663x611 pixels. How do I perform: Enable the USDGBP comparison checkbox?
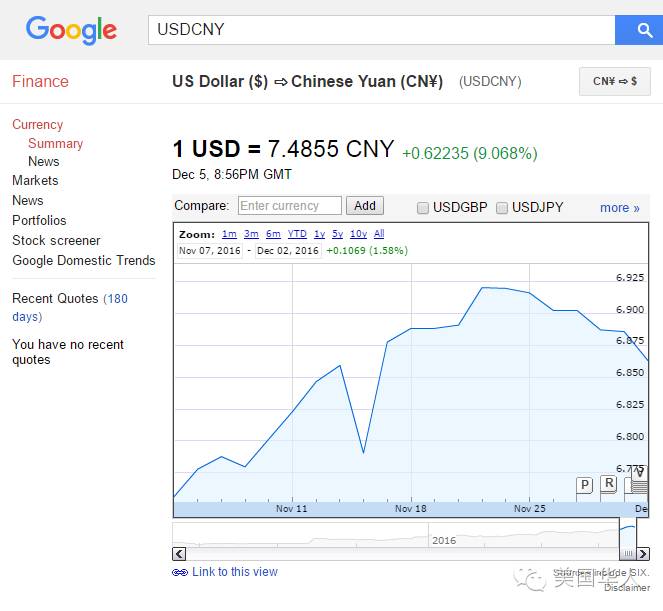coord(423,208)
